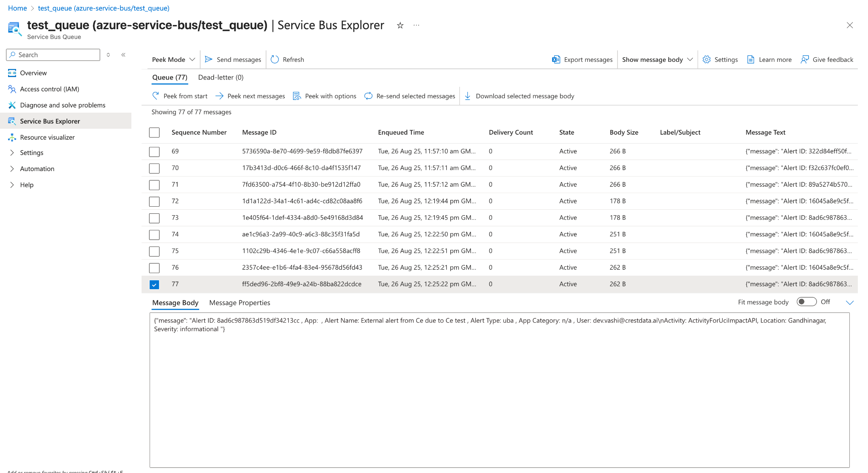
Task: Click Peek next messages button
Action: (250, 96)
